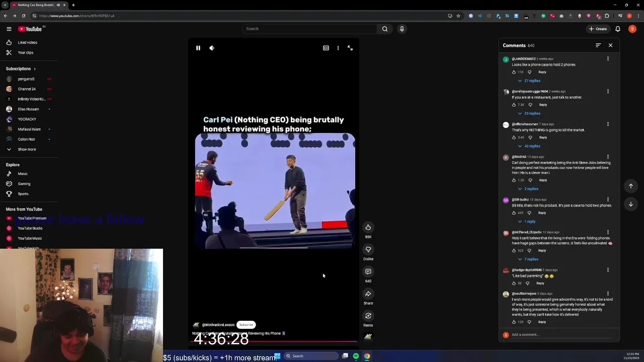
Task: Expand the 2 replies thread
Action: pos(528,189)
